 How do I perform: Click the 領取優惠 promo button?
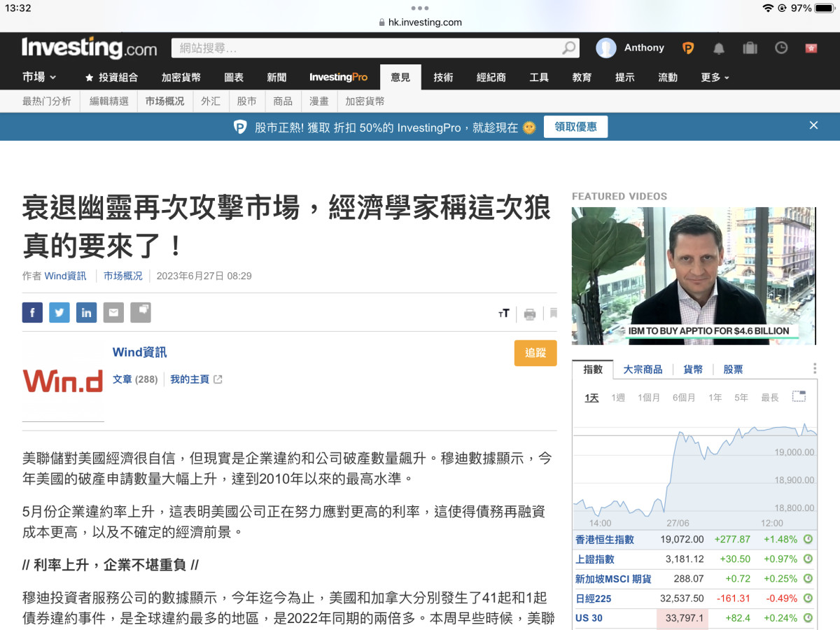point(575,127)
